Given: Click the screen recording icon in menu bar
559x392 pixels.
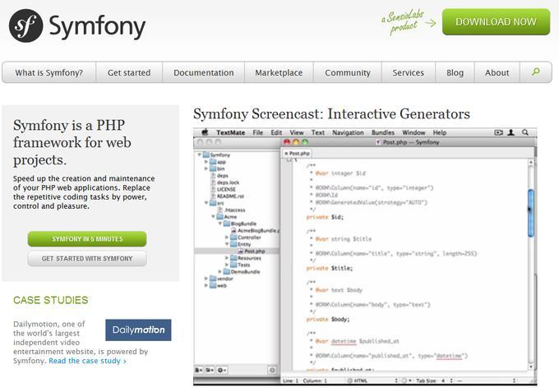Looking at the screenshot, I should tap(498, 132).
